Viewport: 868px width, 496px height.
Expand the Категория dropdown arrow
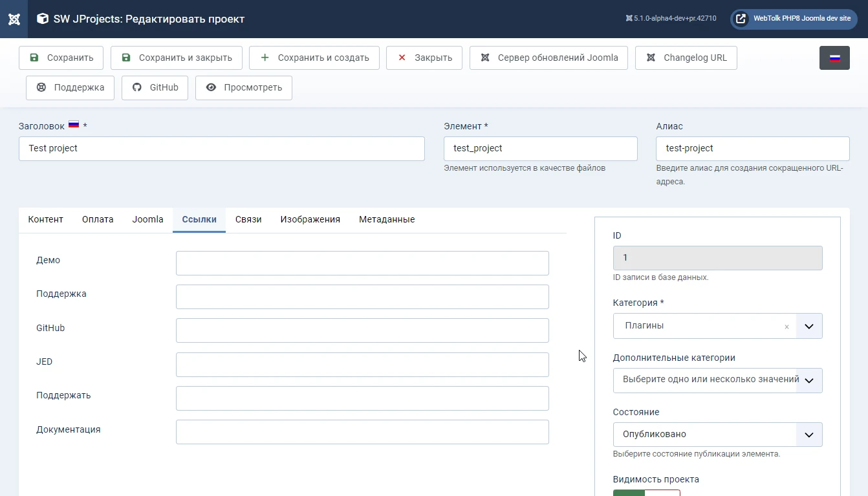coord(809,327)
